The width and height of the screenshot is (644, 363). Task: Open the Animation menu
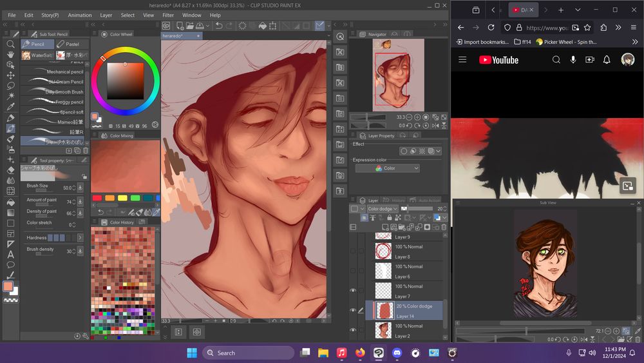pyautogui.click(x=80, y=15)
